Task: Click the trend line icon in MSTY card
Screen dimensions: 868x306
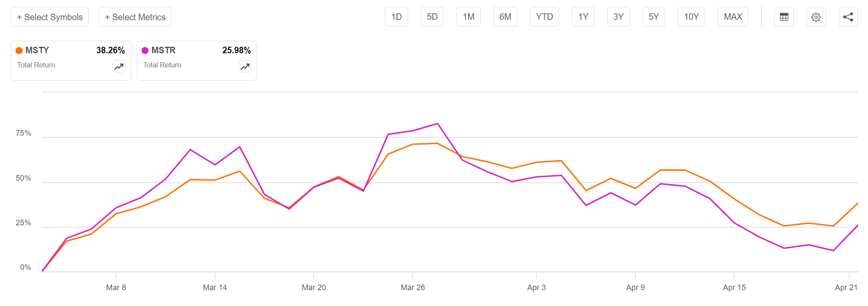Action: [119, 66]
